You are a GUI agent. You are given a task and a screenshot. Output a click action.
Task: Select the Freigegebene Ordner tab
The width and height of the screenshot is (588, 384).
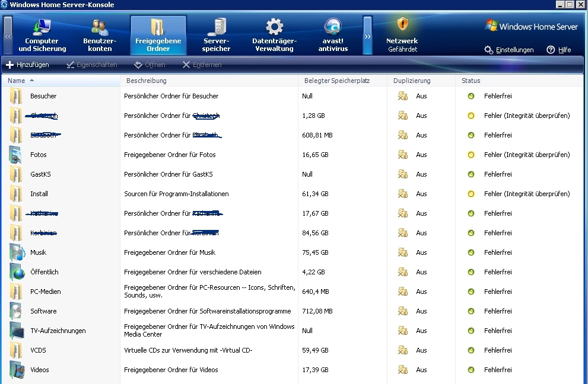pos(158,35)
